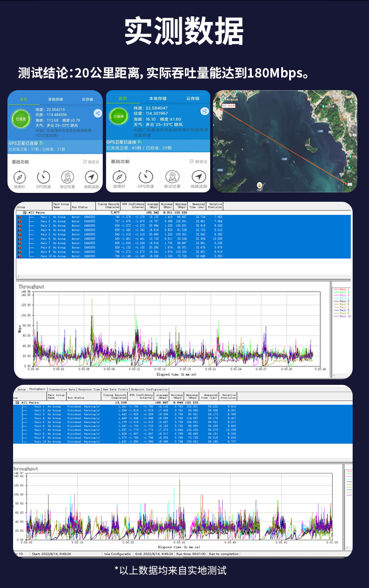Collapse All Pairs tree in lower table
The image size is (369, 588).
pyautogui.click(x=17, y=402)
